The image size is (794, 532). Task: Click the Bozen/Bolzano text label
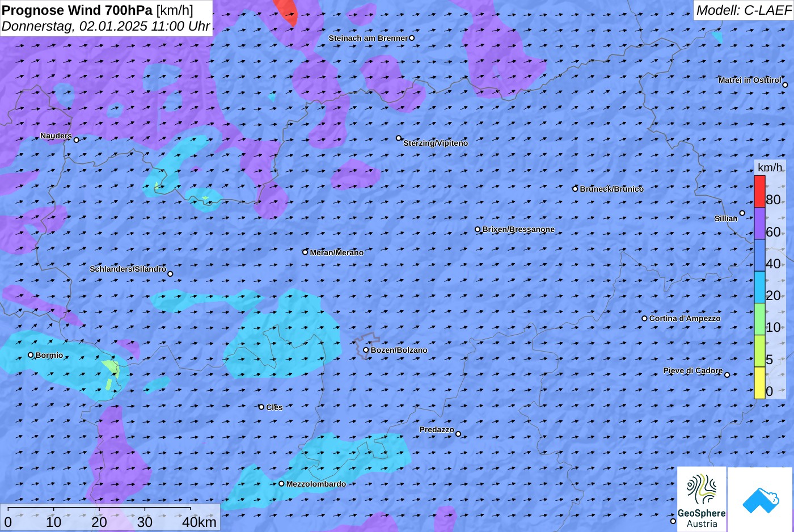(399, 351)
